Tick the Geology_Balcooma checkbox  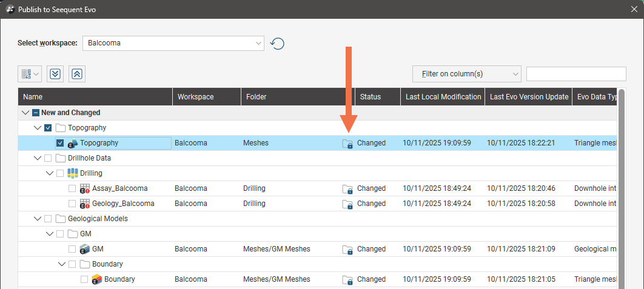click(72, 204)
